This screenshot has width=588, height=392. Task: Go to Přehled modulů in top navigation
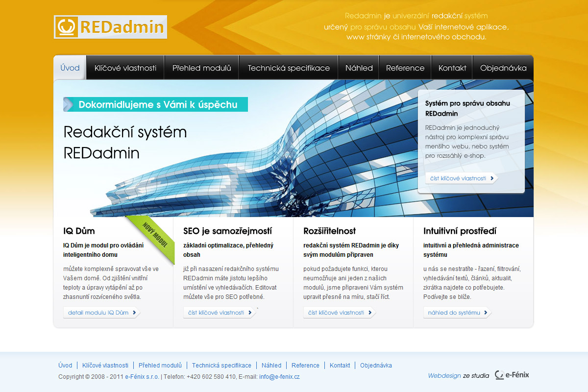click(201, 68)
